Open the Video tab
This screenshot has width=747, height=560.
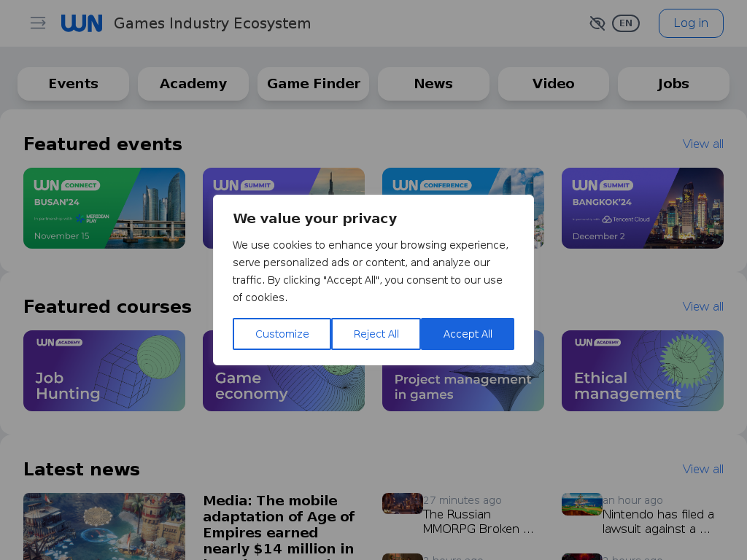point(554,83)
